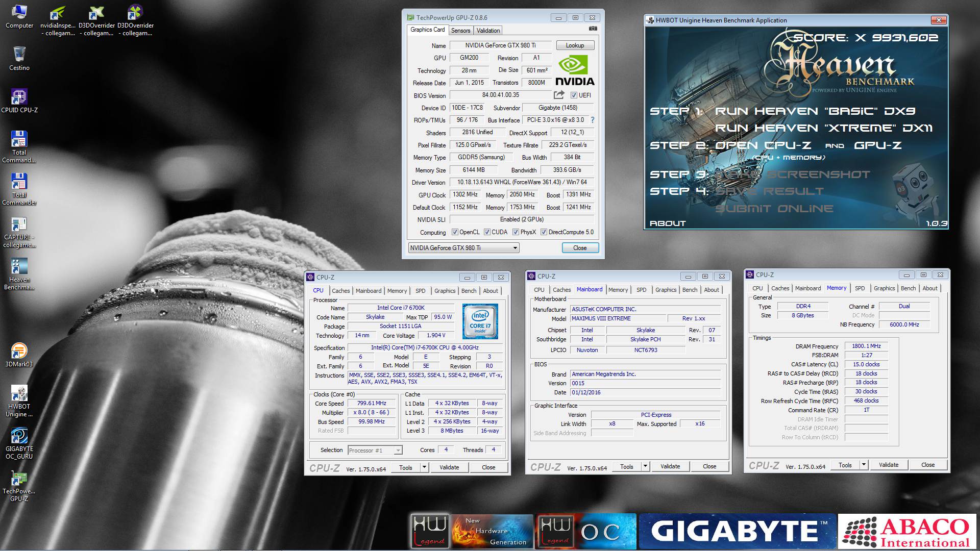Viewport: 980px width, 551px height.
Task: Click the Close button in GPU-Z
Action: [x=580, y=248]
